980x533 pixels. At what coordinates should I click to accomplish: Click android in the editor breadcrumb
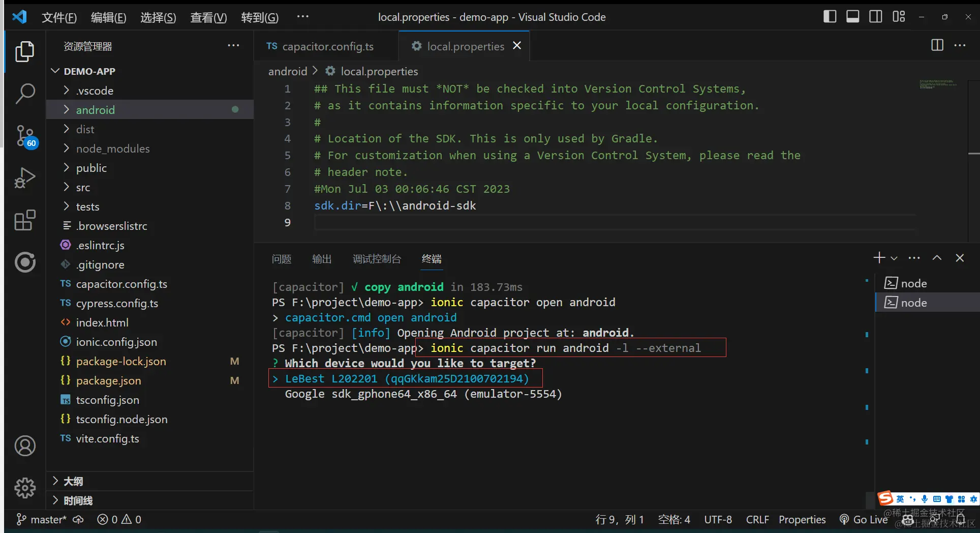click(x=288, y=71)
